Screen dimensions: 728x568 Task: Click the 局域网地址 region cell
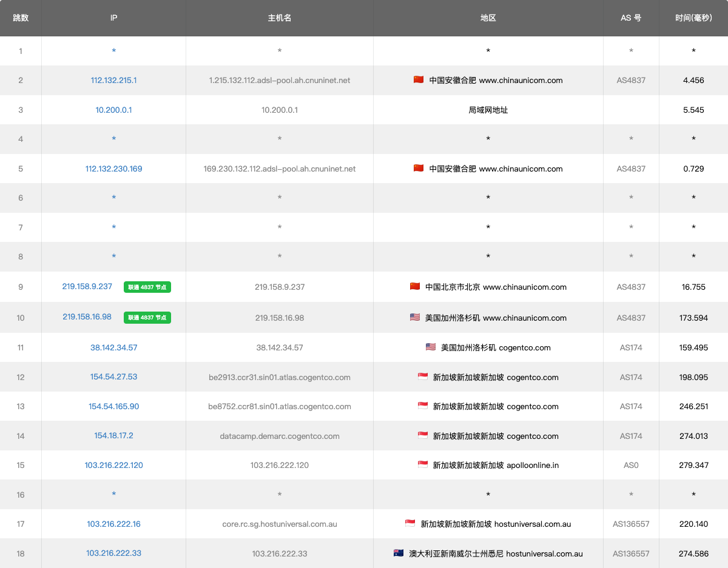(488, 110)
